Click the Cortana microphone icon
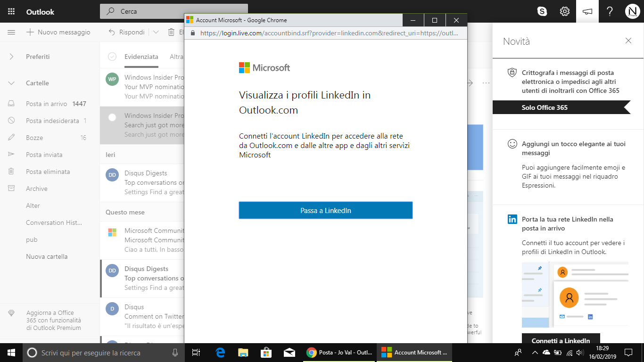 [175, 352]
